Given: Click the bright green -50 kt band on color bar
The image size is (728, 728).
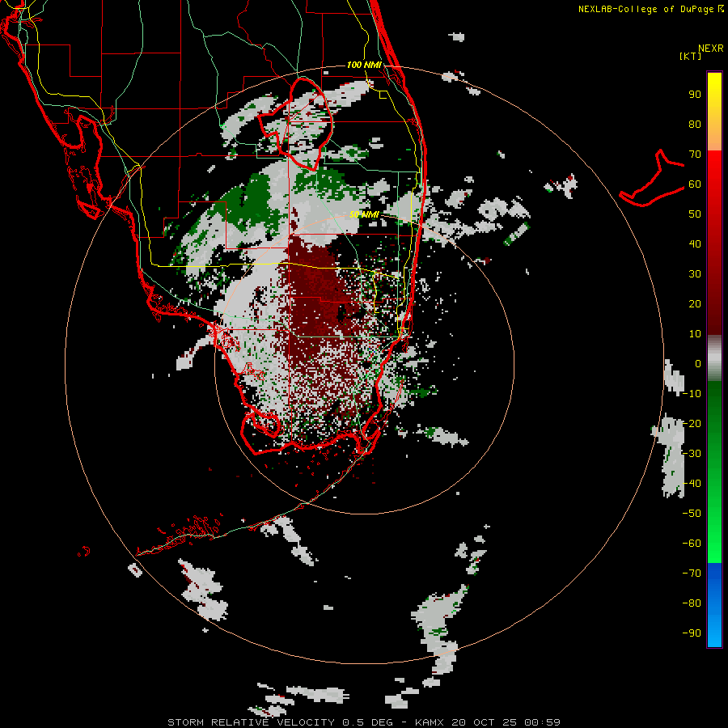Looking at the screenshot, I should click(714, 513).
